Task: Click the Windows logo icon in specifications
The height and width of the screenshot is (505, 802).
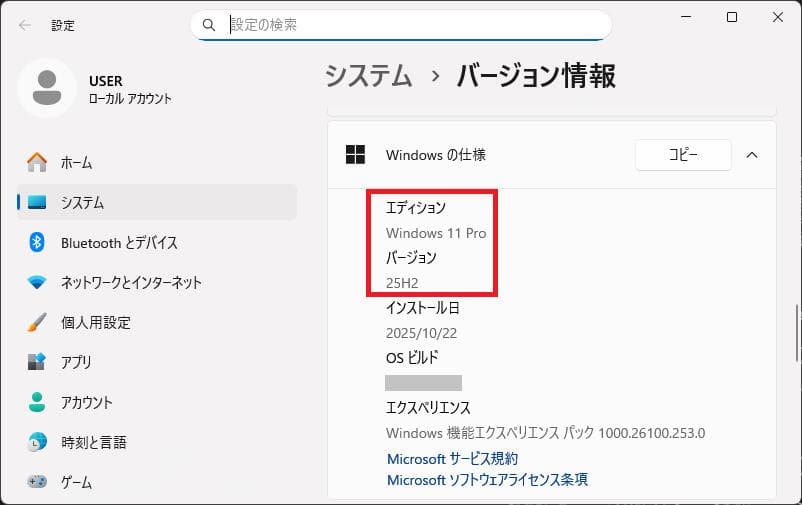Action: (x=355, y=155)
